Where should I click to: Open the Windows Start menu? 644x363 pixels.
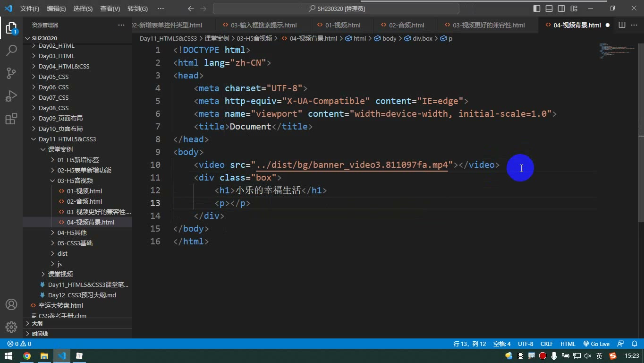click(x=8, y=356)
